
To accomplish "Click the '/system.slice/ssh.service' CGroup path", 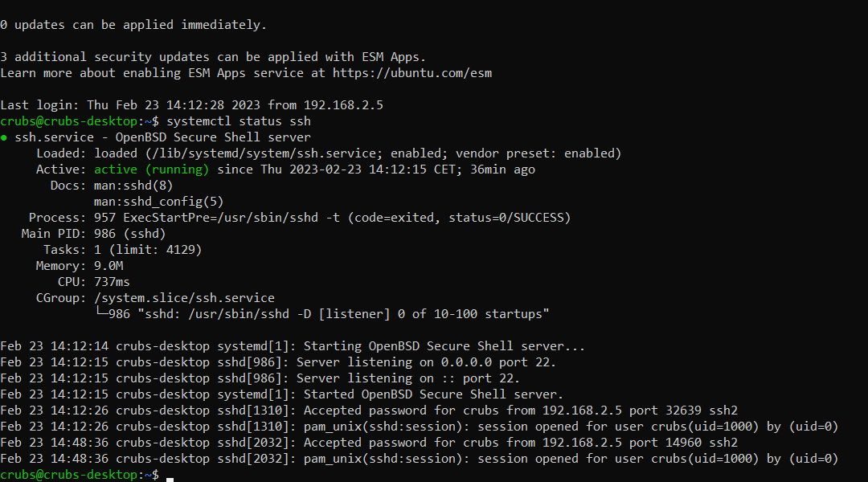I will tap(184, 298).
